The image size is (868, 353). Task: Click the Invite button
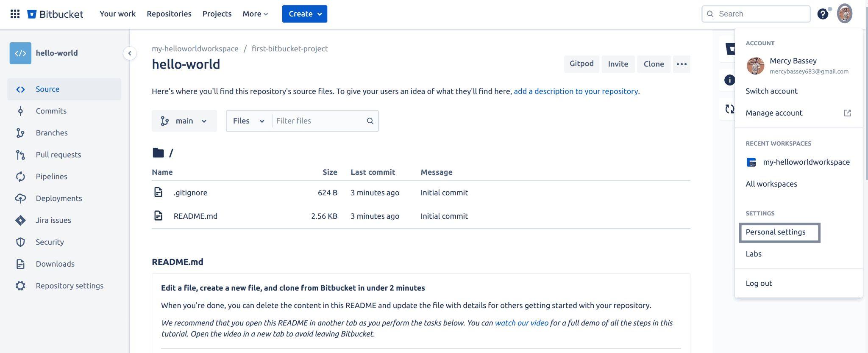pos(618,64)
